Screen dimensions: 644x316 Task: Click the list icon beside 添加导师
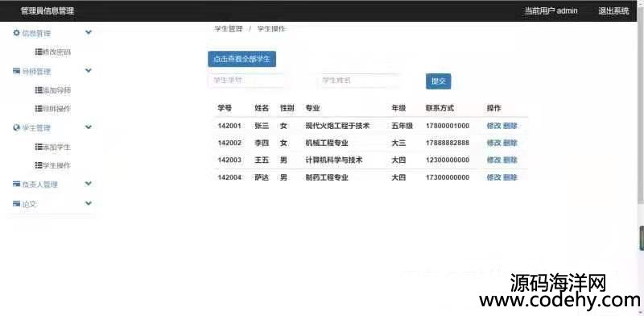[39, 89]
